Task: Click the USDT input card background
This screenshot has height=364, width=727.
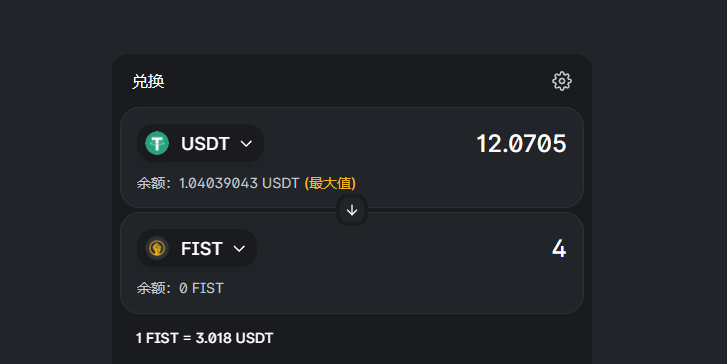Action: [x=352, y=158]
